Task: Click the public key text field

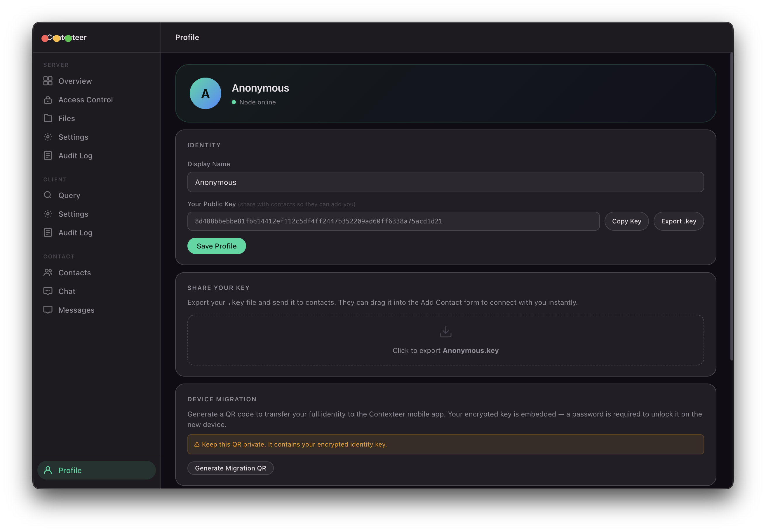Action: 393,221
